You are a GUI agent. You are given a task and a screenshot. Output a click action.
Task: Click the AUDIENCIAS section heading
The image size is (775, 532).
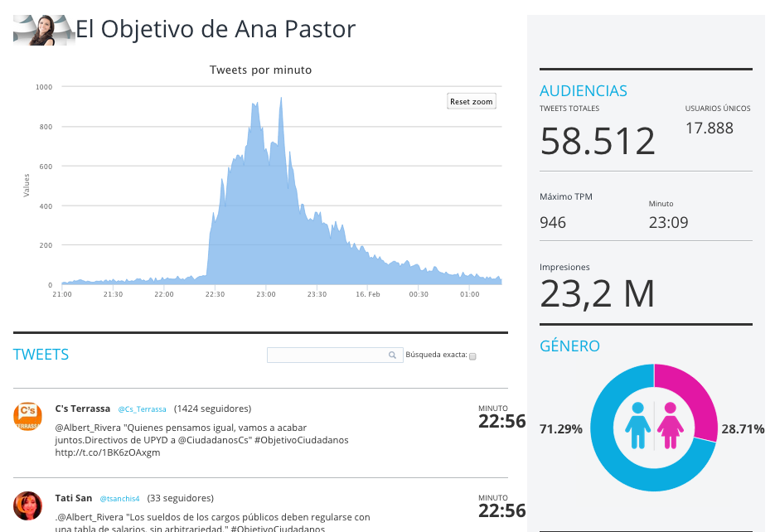click(584, 91)
